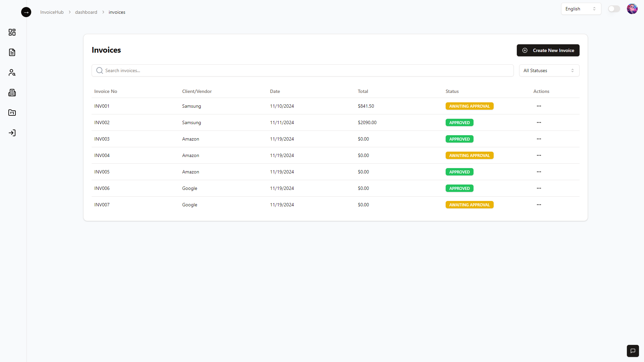Open the dashboard grid icon in sidebar
The image size is (644, 362).
point(12,32)
